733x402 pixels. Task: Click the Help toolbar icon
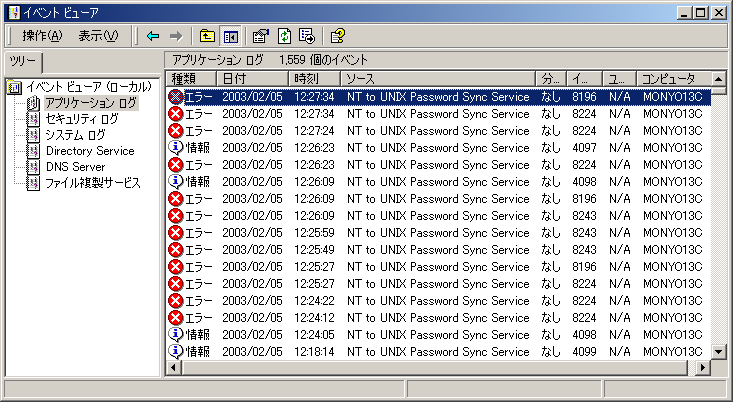[x=338, y=36]
